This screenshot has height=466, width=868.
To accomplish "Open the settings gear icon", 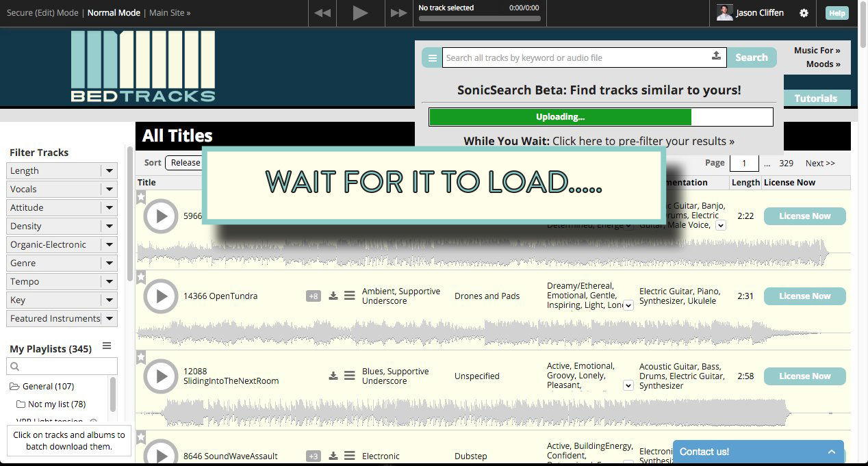I will click(804, 13).
